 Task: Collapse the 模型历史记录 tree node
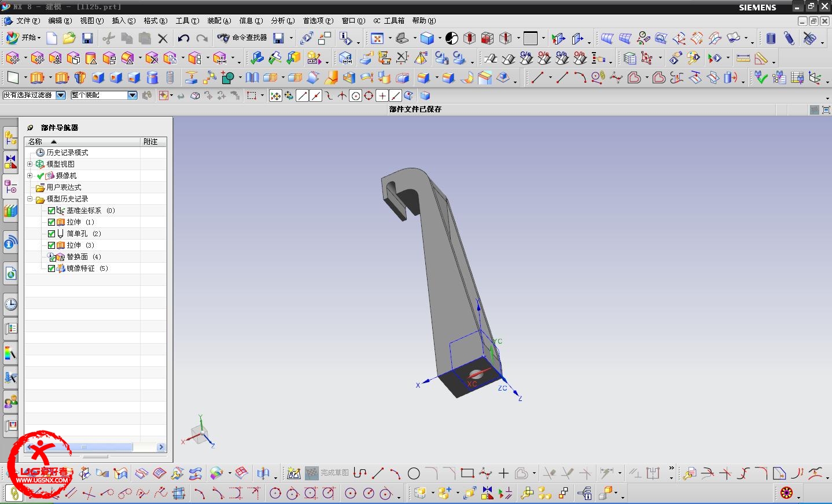coord(30,199)
